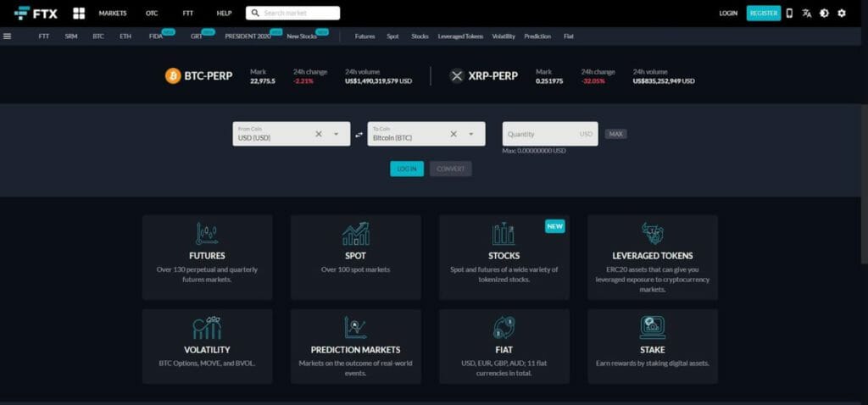Open the language translation icon

click(807, 14)
